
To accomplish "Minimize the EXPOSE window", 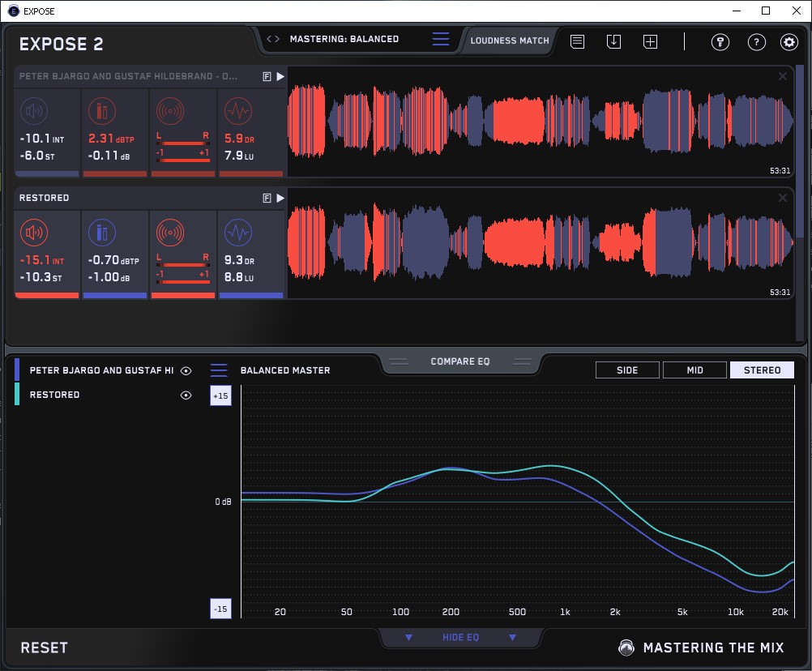I will point(737,11).
